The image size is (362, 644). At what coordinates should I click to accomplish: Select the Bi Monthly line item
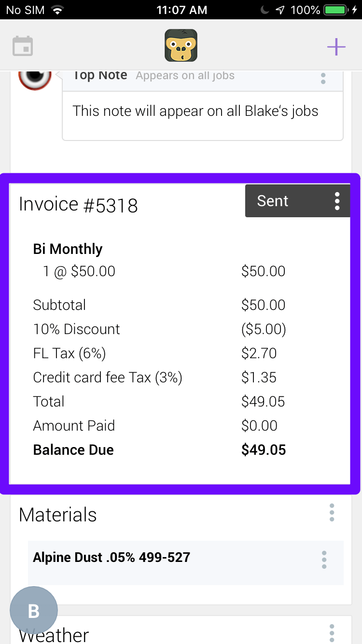pos(68,249)
